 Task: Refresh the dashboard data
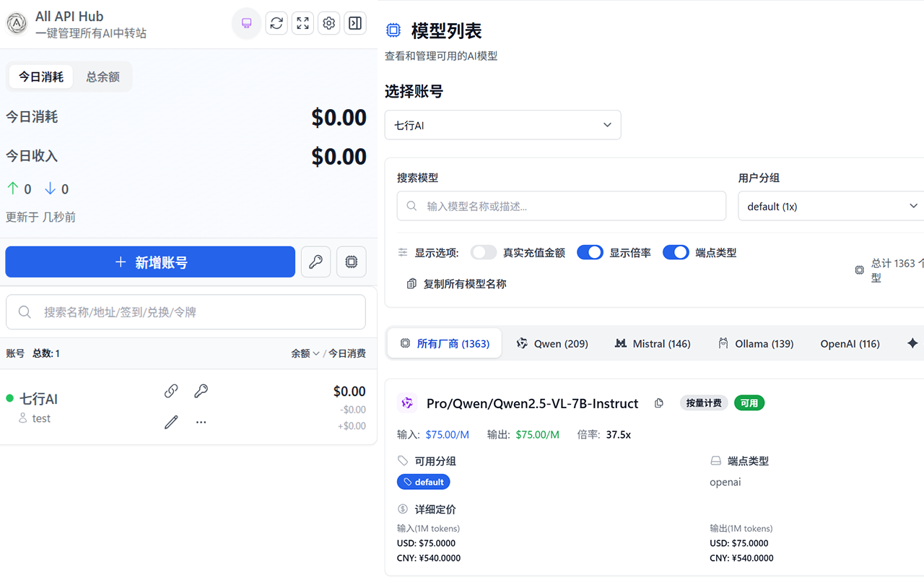(x=276, y=22)
